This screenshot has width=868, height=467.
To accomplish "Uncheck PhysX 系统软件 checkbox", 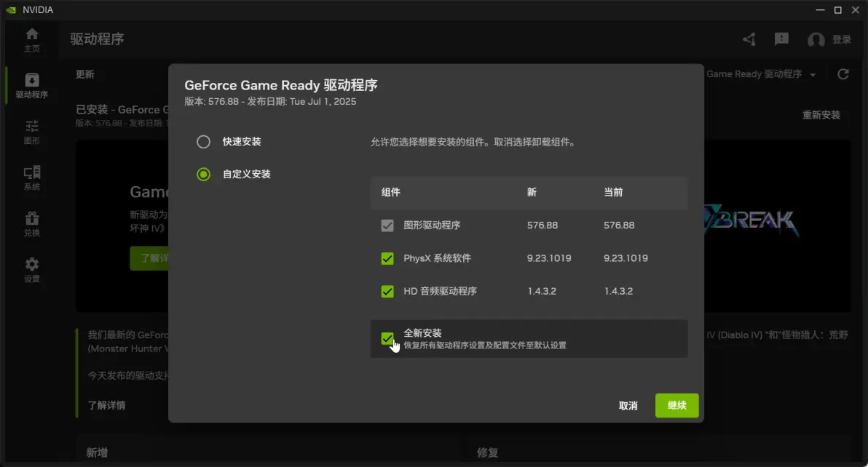I will [387, 258].
